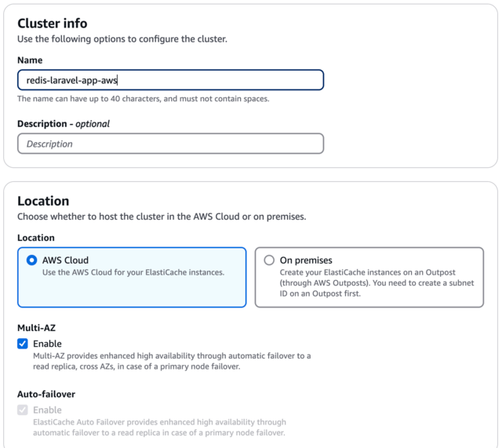This screenshot has width=502, height=448.
Task: Click the 40 characters name hint text
Action: pyautogui.click(x=143, y=99)
